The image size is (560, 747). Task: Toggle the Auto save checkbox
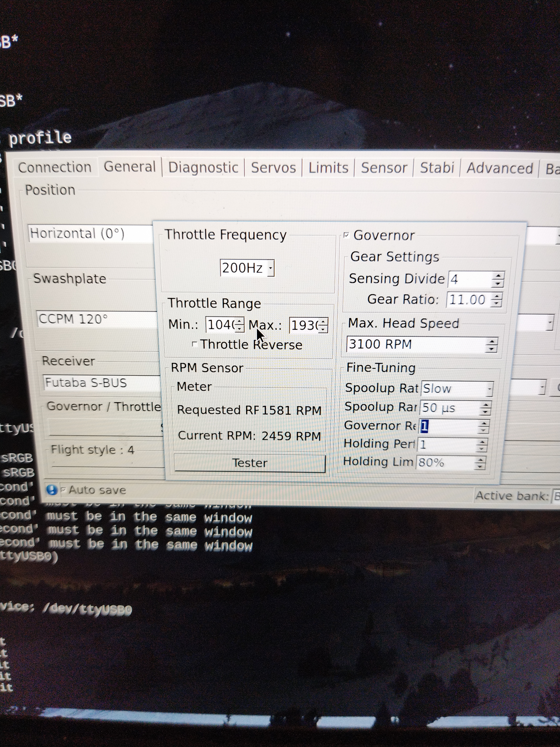[x=63, y=490]
